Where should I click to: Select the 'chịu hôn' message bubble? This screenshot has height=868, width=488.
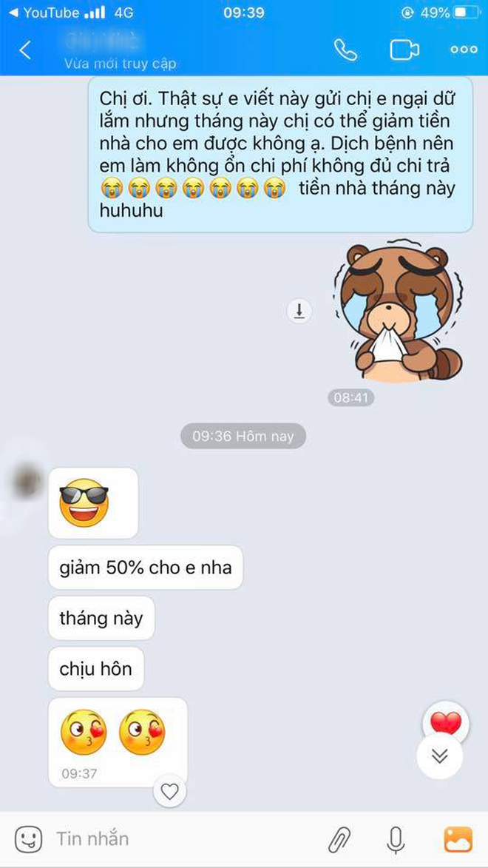pos(96,669)
